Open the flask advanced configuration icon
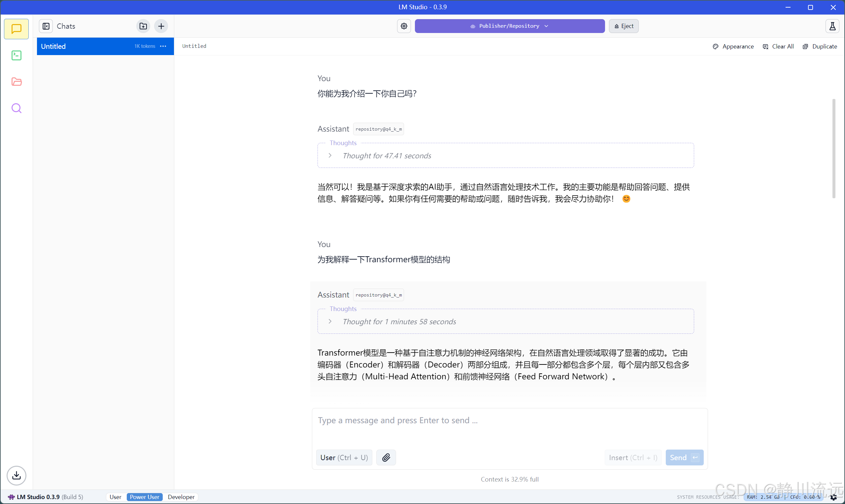 [832, 26]
